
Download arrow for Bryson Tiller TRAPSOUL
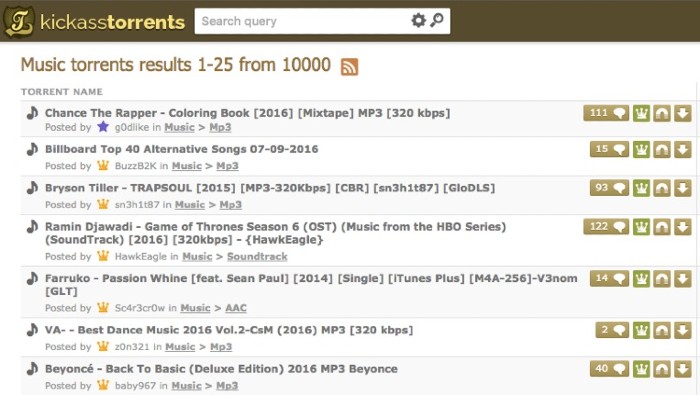pyautogui.click(x=683, y=188)
